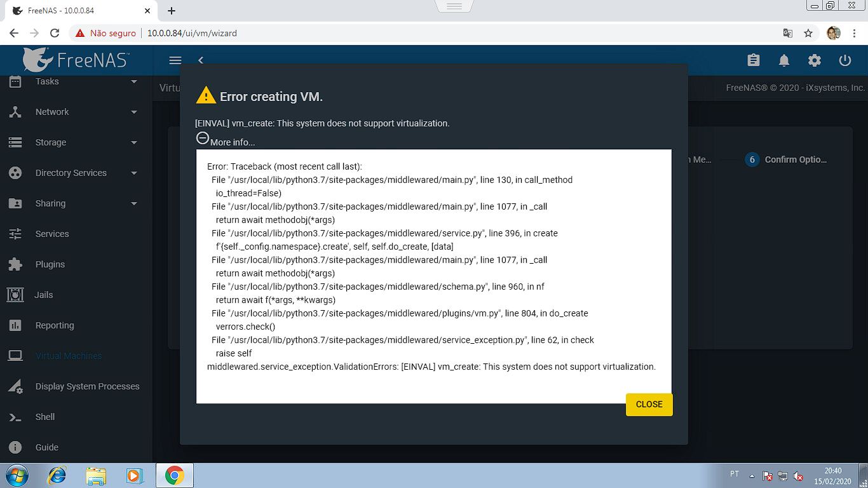
Task: Click the power icon in FreeNAS header
Action: (845, 60)
